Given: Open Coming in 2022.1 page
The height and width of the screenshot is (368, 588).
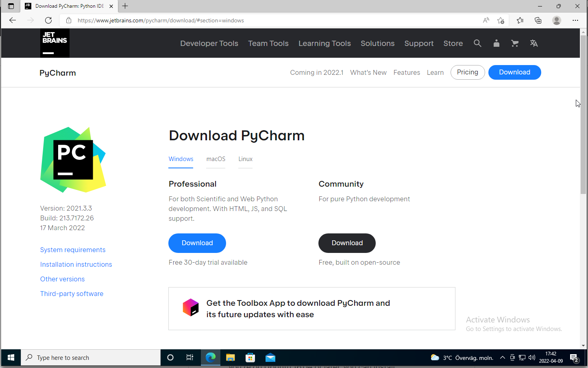Looking at the screenshot, I should [x=316, y=72].
